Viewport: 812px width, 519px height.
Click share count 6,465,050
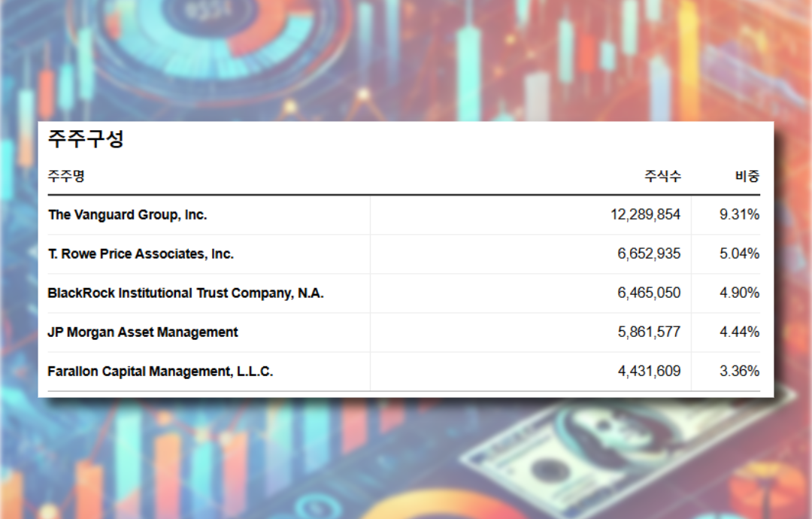coord(649,293)
